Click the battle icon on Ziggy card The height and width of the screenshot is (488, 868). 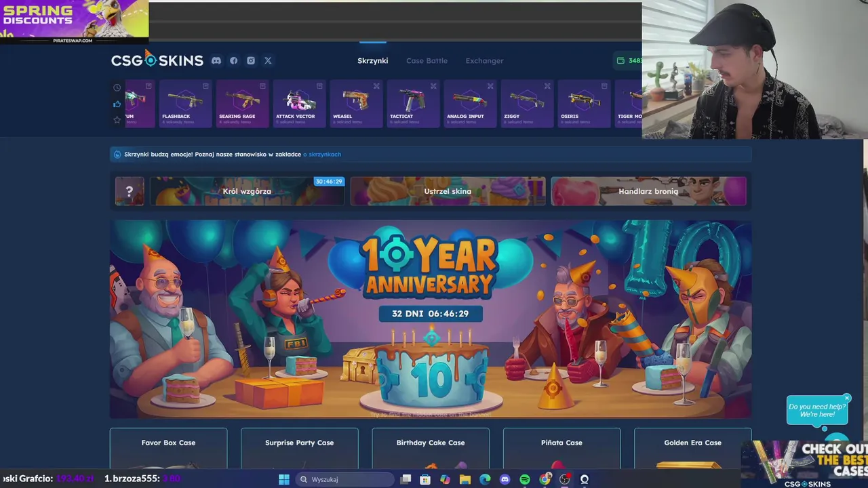point(547,86)
